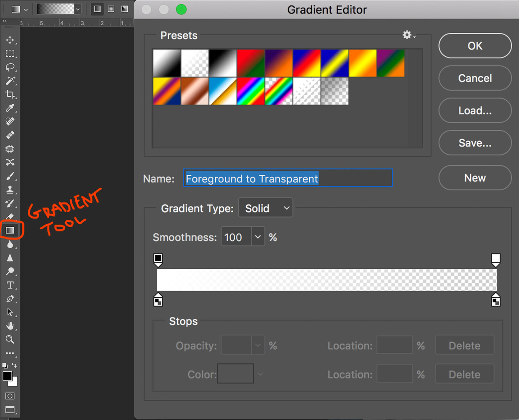Select the Type tool
Screen dimensions: 519x420
(10, 285)
